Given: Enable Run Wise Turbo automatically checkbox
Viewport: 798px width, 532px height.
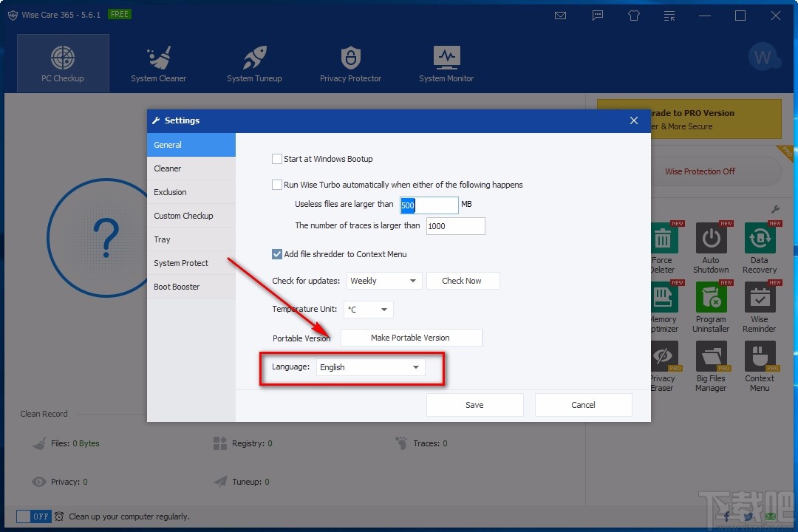Looking at the screenshot, I should (x=277, y=185).
